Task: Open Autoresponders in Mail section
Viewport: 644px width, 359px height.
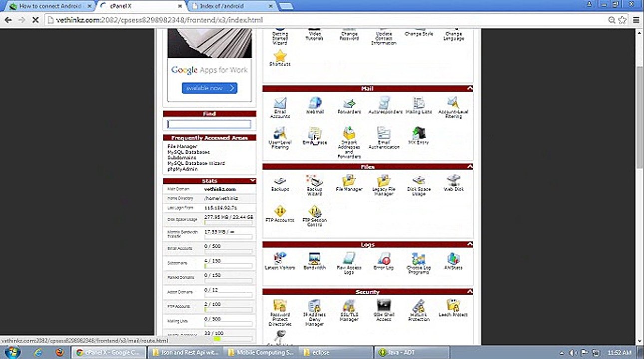Action: click(385, 106)
